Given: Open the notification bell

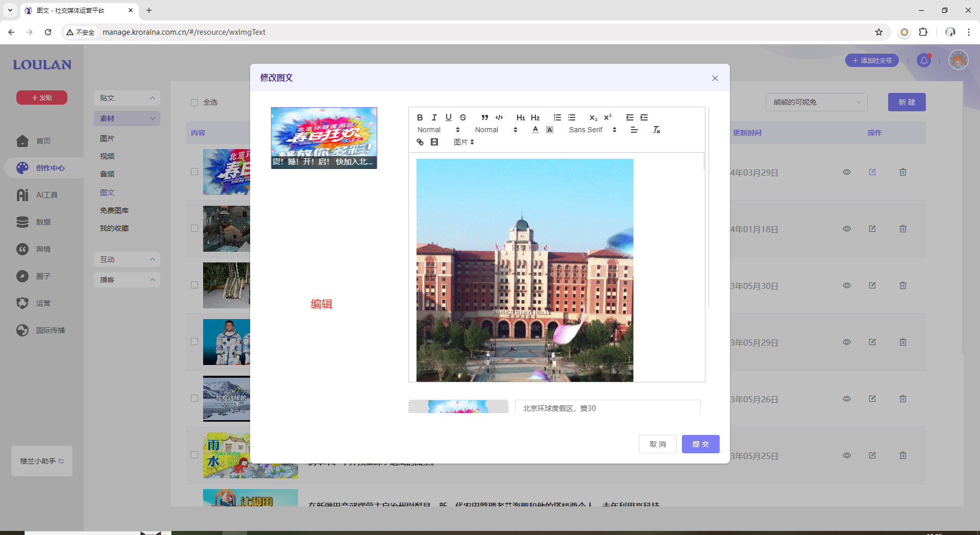Looking at the screenshot, I should point(924,60).
